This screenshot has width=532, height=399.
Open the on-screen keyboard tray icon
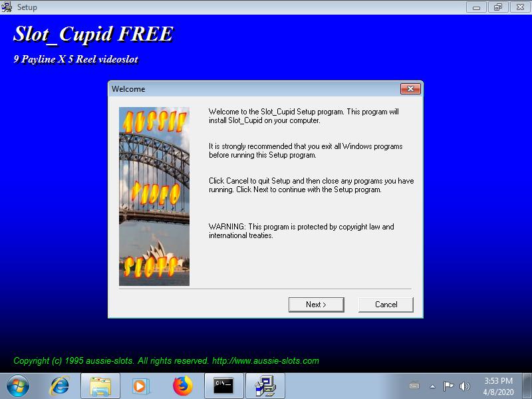coord(414,386)
